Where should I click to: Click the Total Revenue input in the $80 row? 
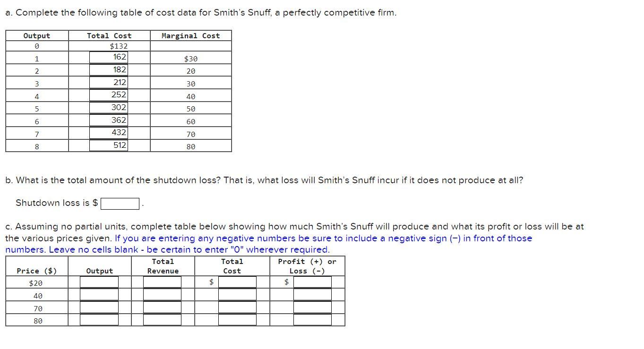coord(163,320)
